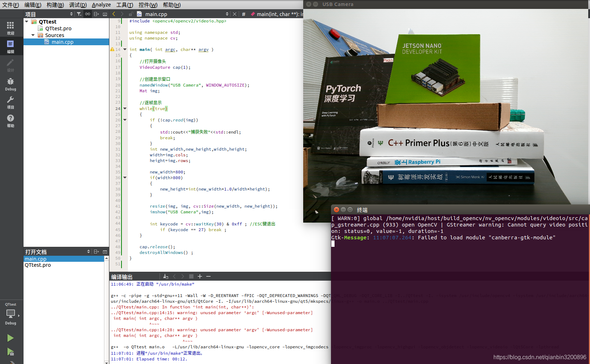Click the 终端 terminal window title
This screenshot has width=590, height=364.
pos(362,210)
